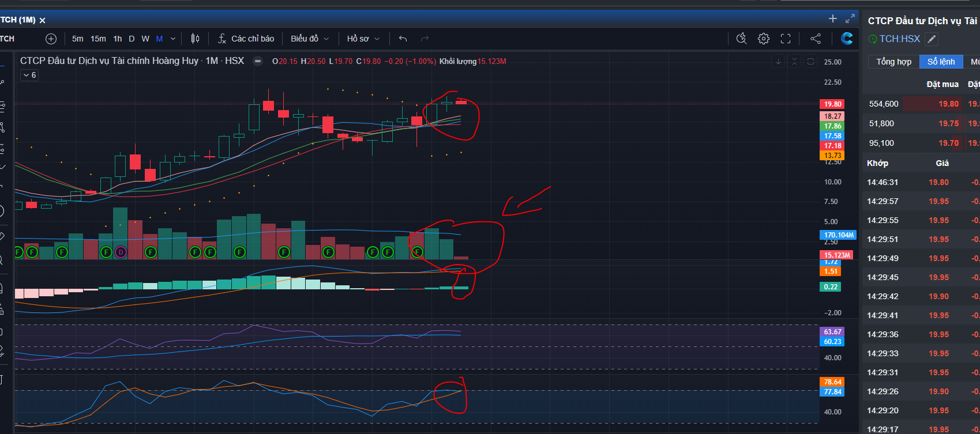Select the 1h timeframe
Image resolution: width=980 pixels, height=434 pixels.
point(118,39)
